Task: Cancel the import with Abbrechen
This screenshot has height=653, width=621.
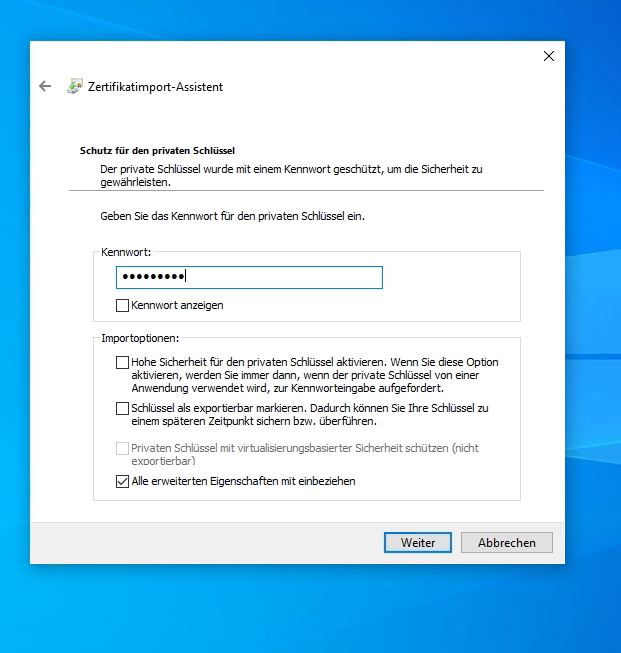Action: (x=506, y=542)
